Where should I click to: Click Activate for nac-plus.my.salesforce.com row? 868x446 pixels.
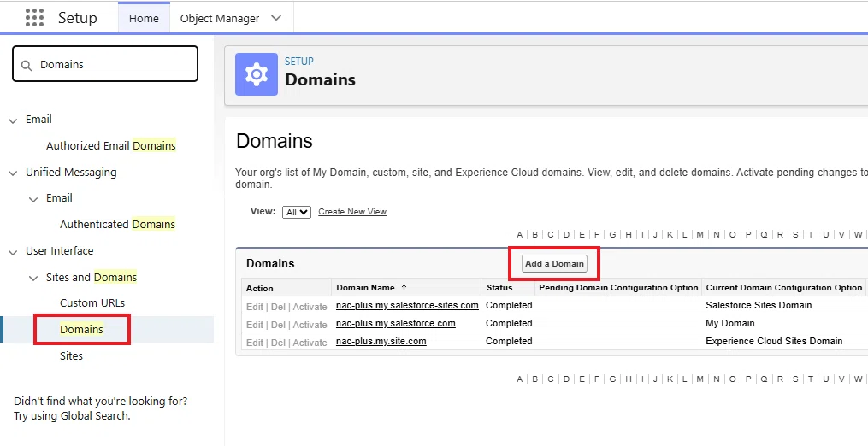(310, 325)
